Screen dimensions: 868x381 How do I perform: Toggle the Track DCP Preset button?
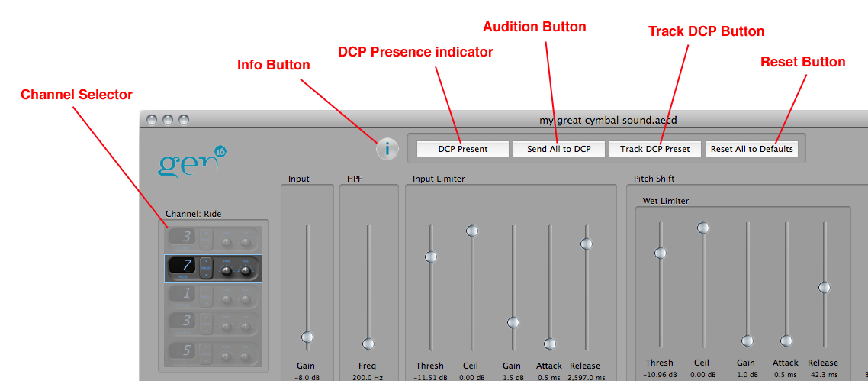pos(655,149)
